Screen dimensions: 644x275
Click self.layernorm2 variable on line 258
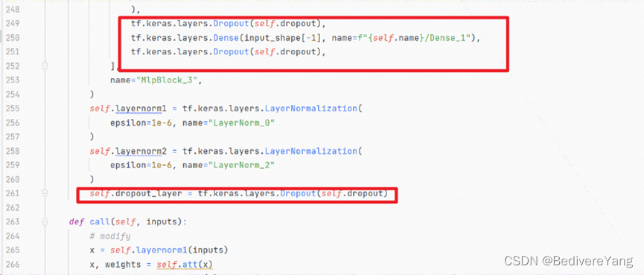coord(127,151)
